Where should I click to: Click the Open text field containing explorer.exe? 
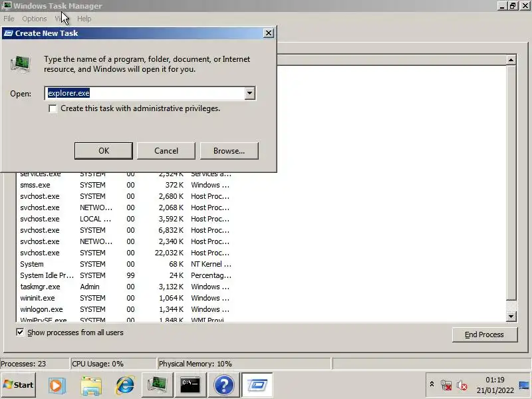(145, 93)
